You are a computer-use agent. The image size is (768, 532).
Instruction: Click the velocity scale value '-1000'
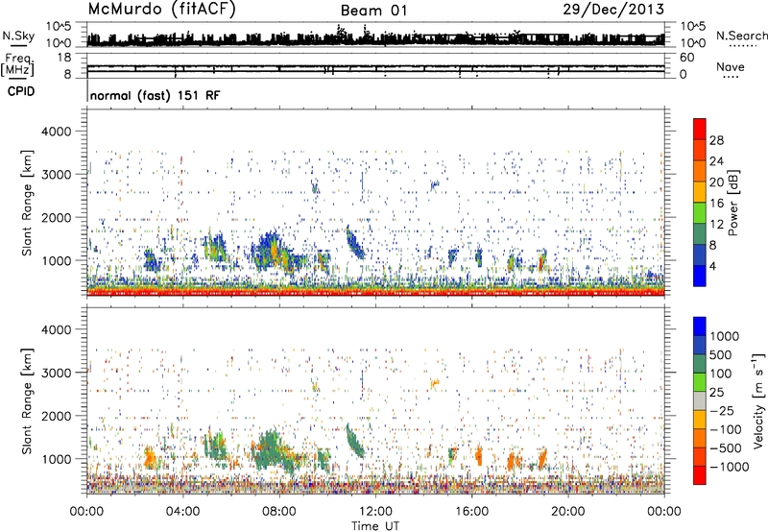729,467
